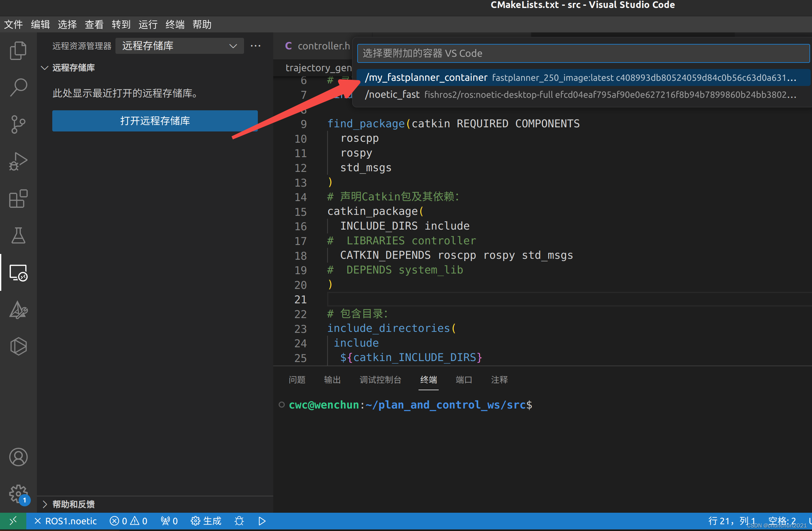The width and height of the screenshot is (812, 531).
Task: Switch to the 注释 panel tab
Action: tap(499, 380)
